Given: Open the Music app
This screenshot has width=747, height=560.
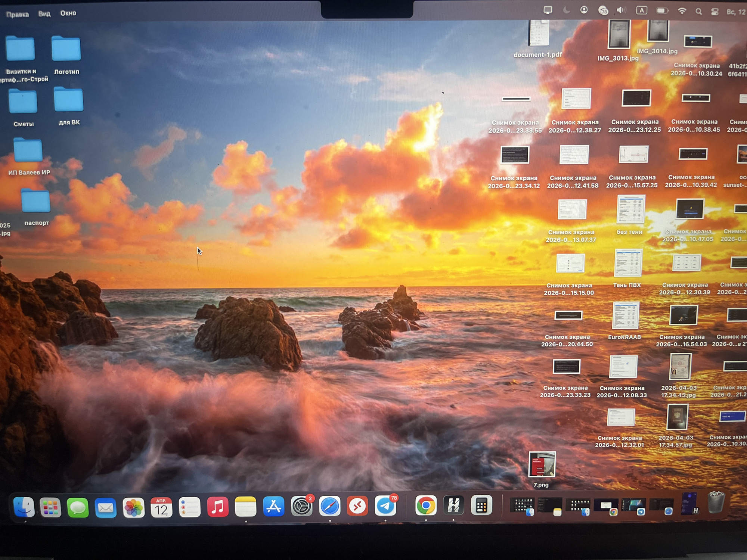Looking at the screenshot, I should (x=218, y=507).
